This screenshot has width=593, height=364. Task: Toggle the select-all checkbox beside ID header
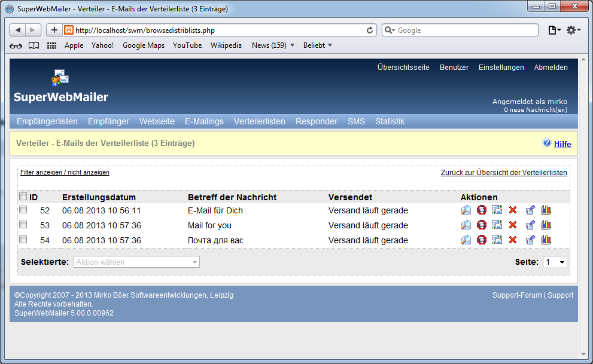point(23,197)
